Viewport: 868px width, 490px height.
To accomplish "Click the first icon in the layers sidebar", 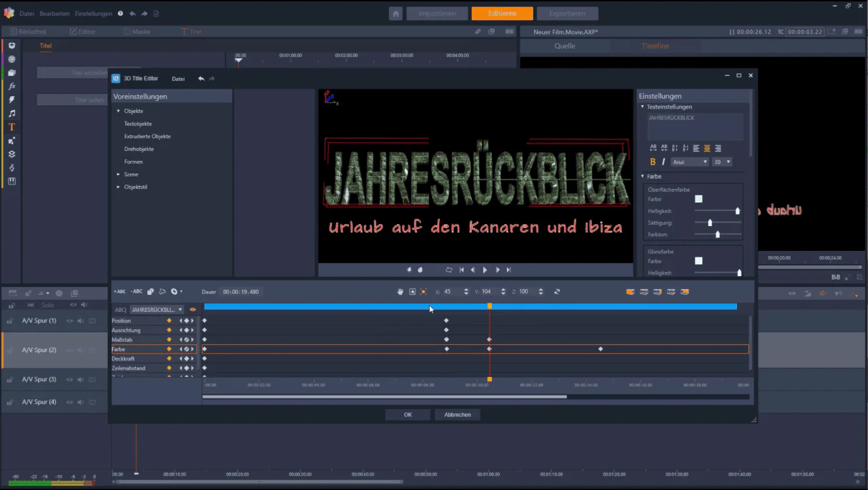I will pyautogui.click(x=11, y=46).
